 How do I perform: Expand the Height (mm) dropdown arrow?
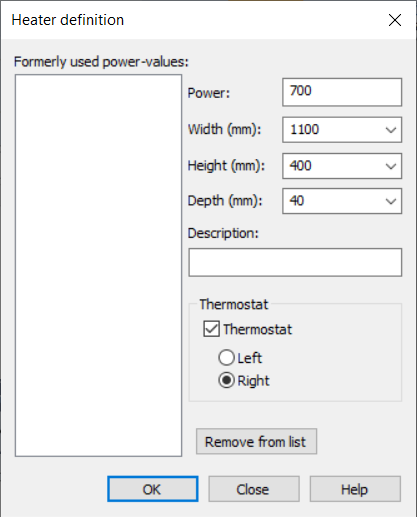[391, 166]
